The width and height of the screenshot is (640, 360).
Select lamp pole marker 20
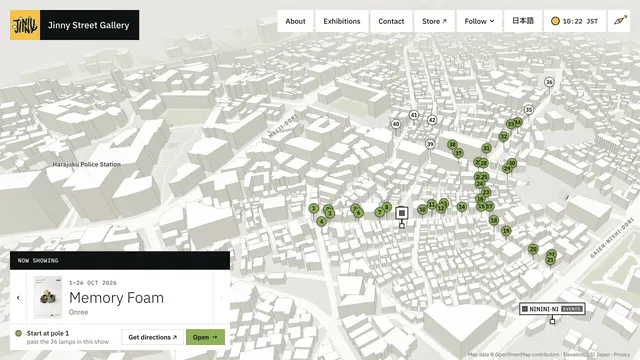(x=533, y=249)
